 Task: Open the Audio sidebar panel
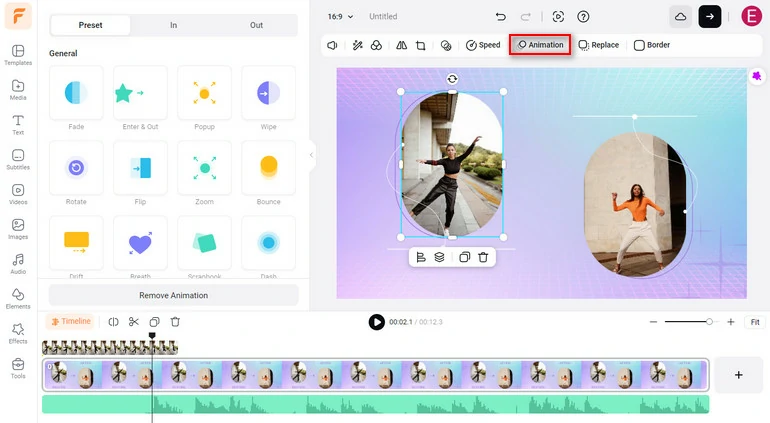(18, 264)
